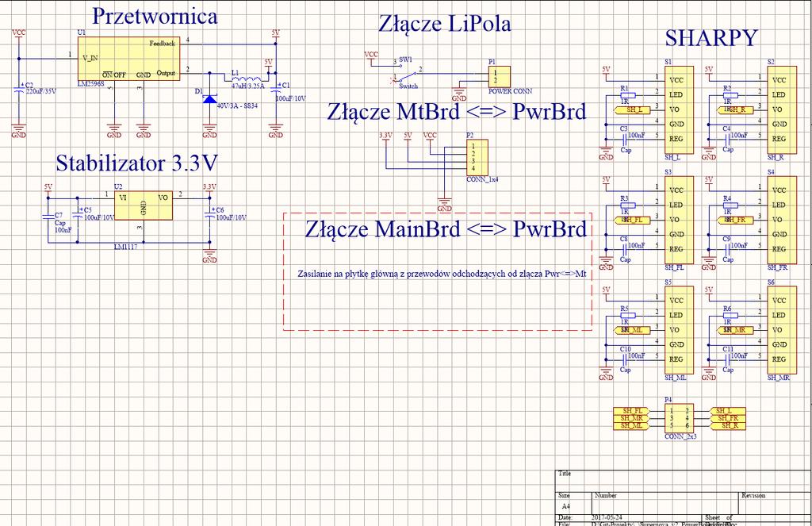Select sensor block S2 labeled SH_R

(781, 109)
